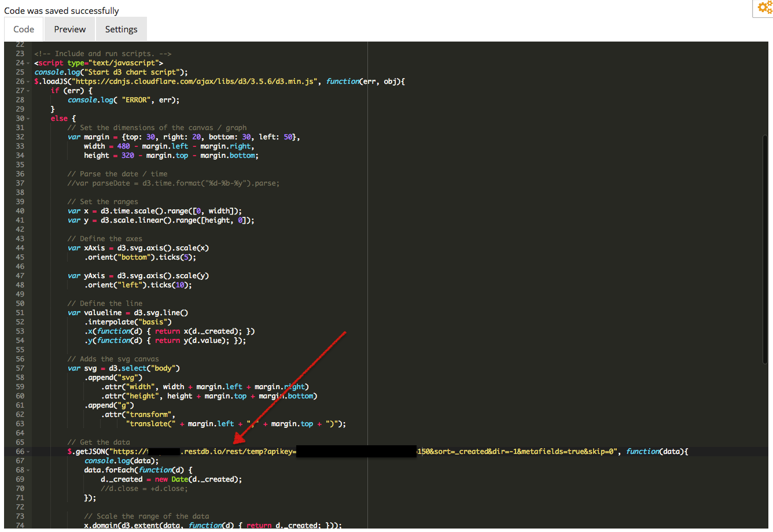Click the 'var x = d3.time.scale()' line
This screenshot has height=532, width=773.
point(154,211)
